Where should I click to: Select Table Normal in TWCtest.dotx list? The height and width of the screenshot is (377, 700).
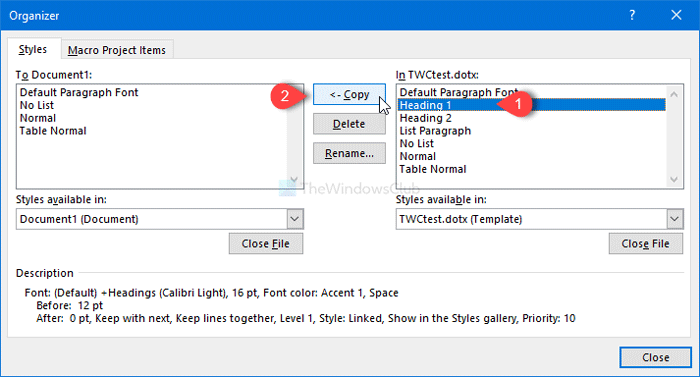pyautogui.click(x=433, y=170)
